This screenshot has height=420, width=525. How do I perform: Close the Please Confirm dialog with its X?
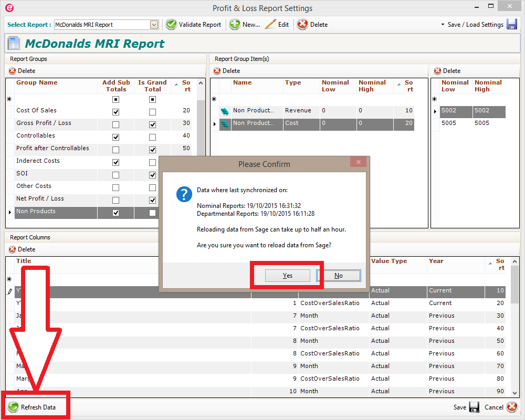[358, 162]
